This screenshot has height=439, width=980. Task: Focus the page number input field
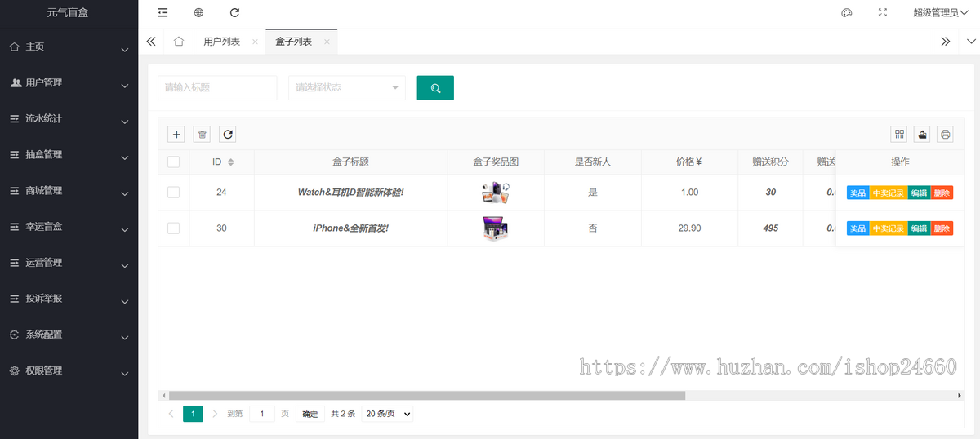pyautogui.click(x=262, y=414)
